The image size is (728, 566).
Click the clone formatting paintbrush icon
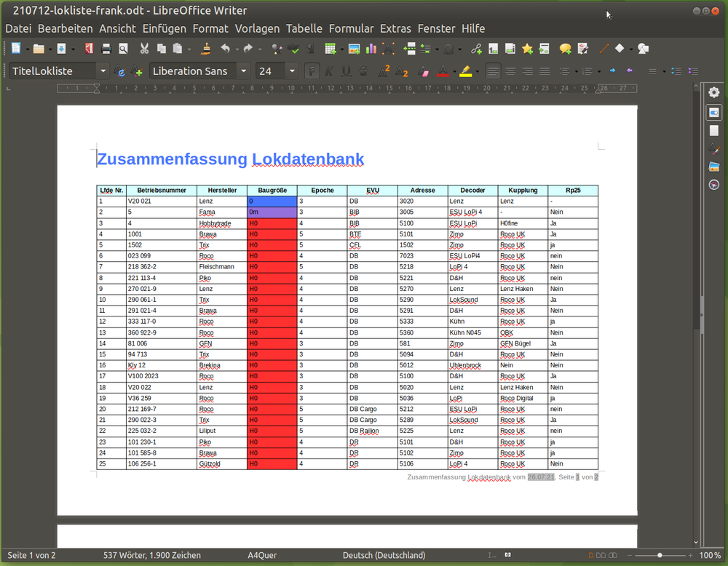tap(206, 49)
